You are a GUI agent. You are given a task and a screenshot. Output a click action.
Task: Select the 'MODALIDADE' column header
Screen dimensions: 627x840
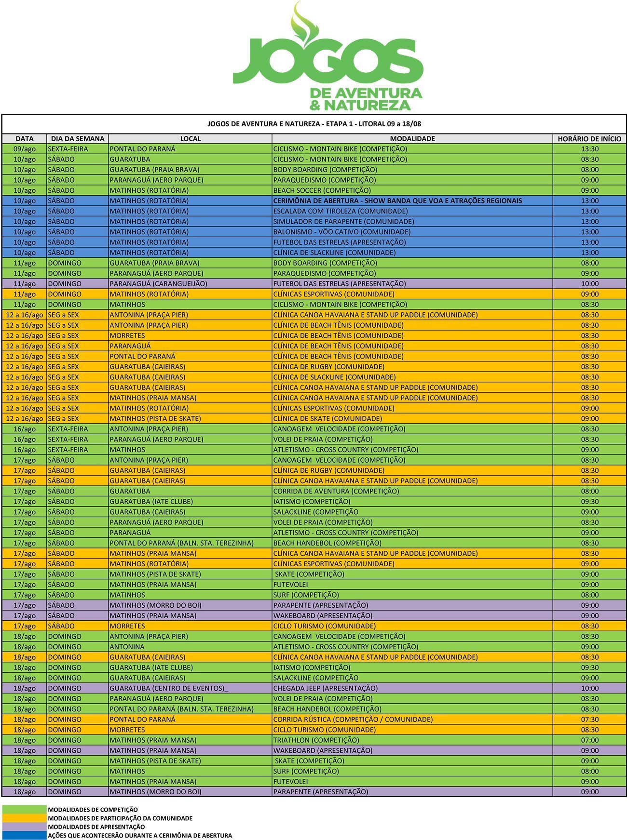pyautogui.click(x=412, y=139)
